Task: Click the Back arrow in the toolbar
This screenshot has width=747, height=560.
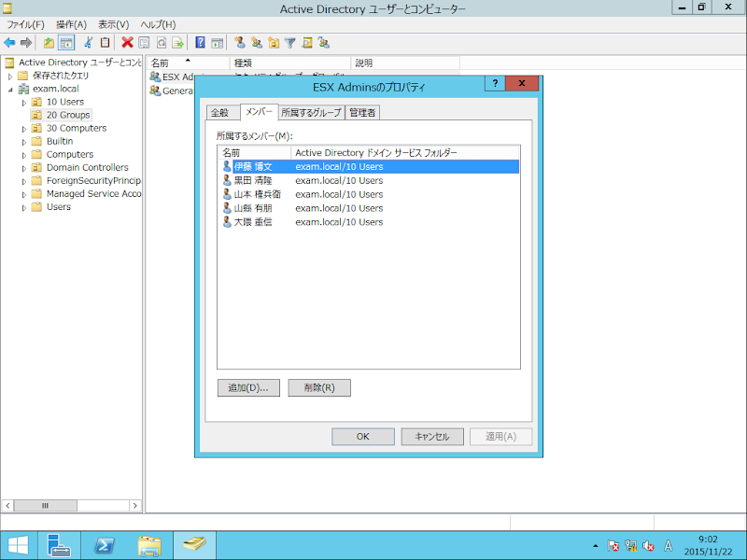Action: 9,43
